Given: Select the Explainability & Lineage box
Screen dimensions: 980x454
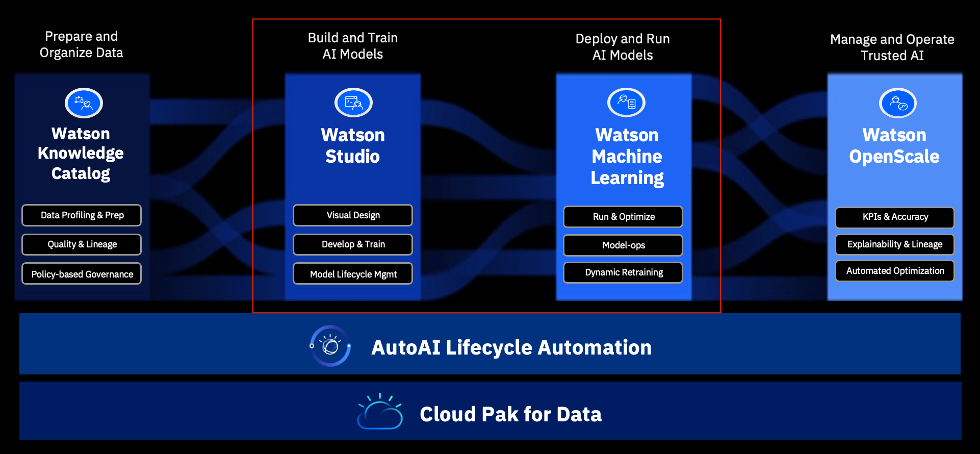Looking at the screenshot, I should click(895, 244).
